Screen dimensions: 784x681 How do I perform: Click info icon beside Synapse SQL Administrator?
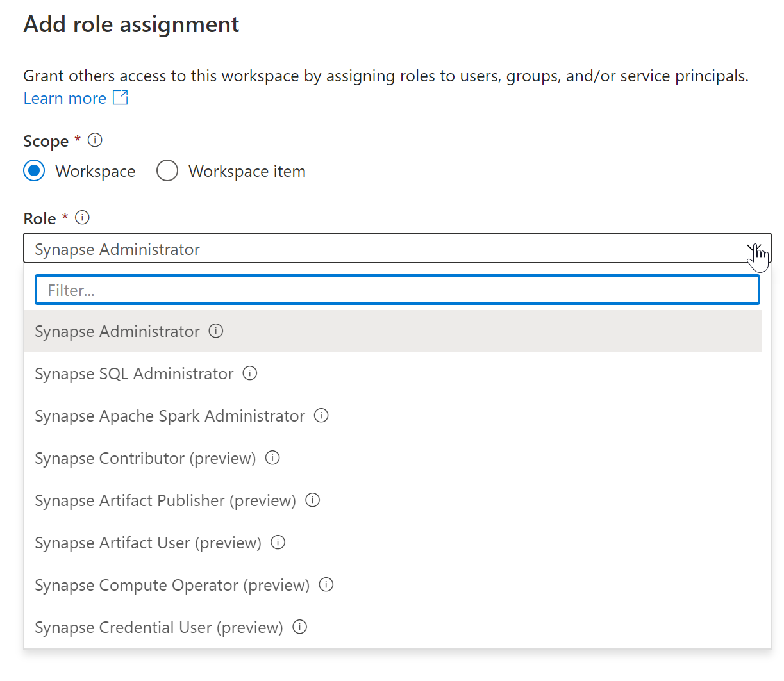pos(250,373)
